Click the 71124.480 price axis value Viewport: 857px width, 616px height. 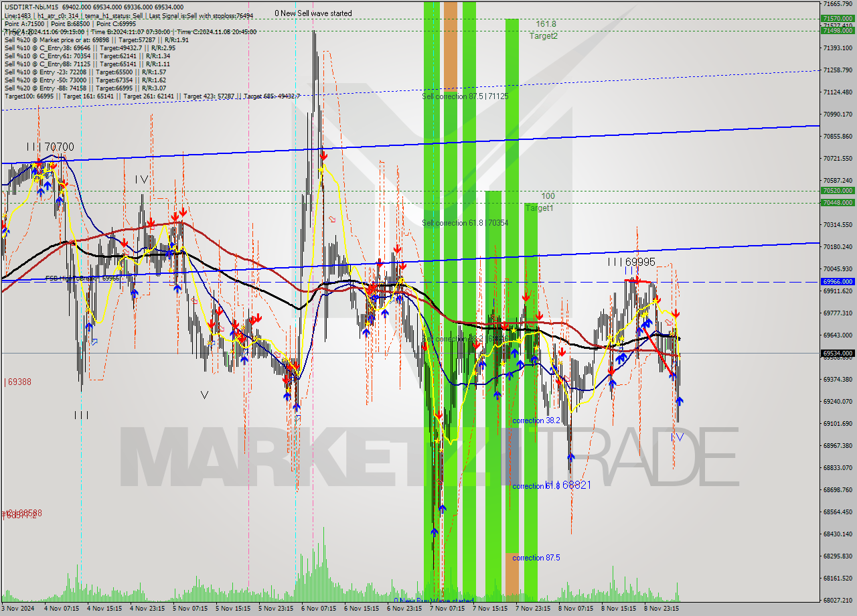[x=838, y=92]
